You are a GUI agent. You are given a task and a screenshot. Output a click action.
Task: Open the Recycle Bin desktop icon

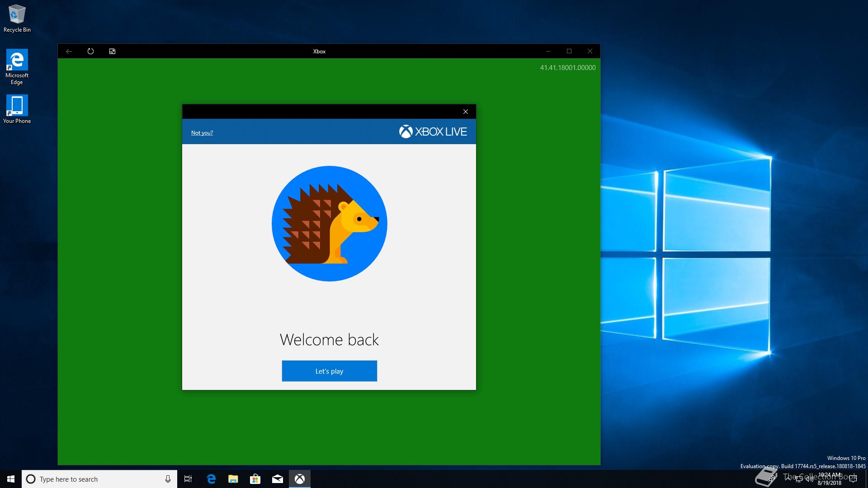coord(17,19)
